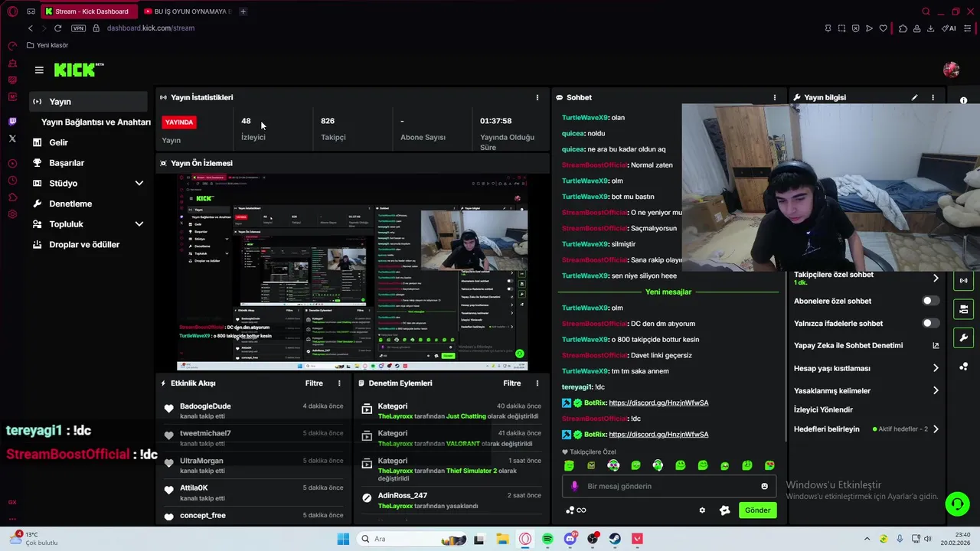
Task: Click the broadcast icon in right rail
Action: click(963, 280)
